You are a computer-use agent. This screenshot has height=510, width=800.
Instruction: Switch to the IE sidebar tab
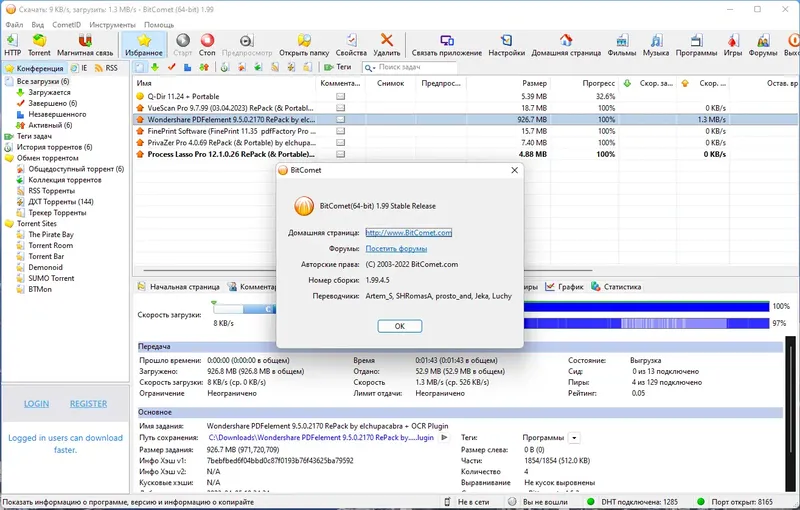coord(79,68)
